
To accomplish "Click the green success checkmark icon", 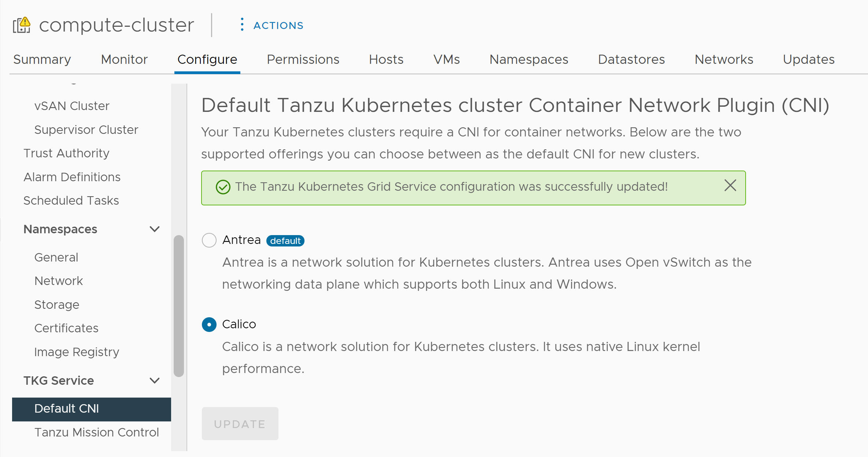I will (x=222, y=187).
